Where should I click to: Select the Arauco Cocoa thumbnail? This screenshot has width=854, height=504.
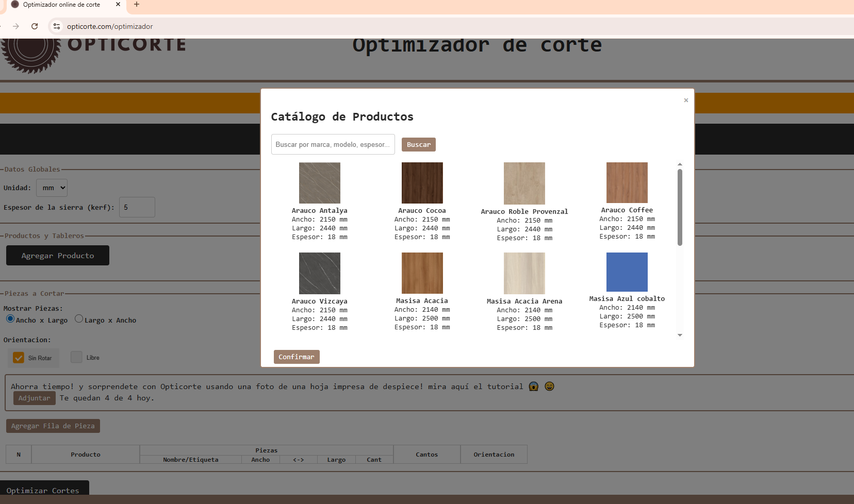click(x=422, y=183)
